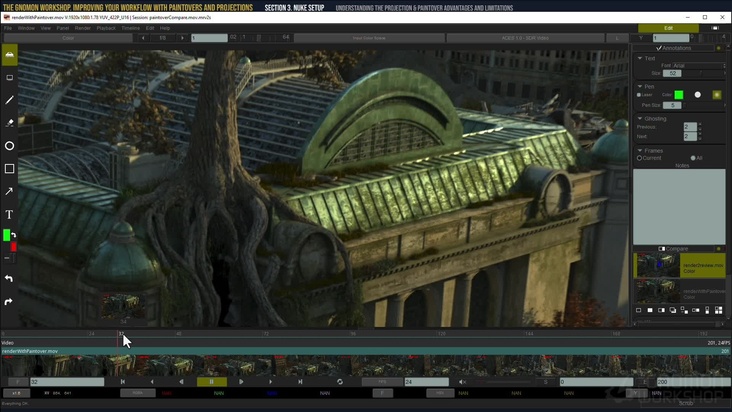This screenshot has width=732, height=412.
Task: Click the Ghosting Previous value field
Action: (690, 127)
